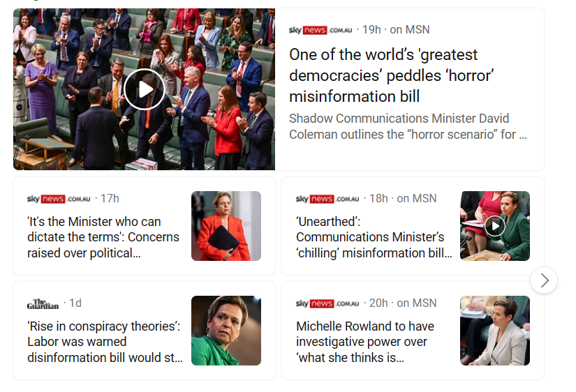Click The Guardian logo
Image resolution: width=576 pixels, height=392 pixels.
click(x=43, y=303)
